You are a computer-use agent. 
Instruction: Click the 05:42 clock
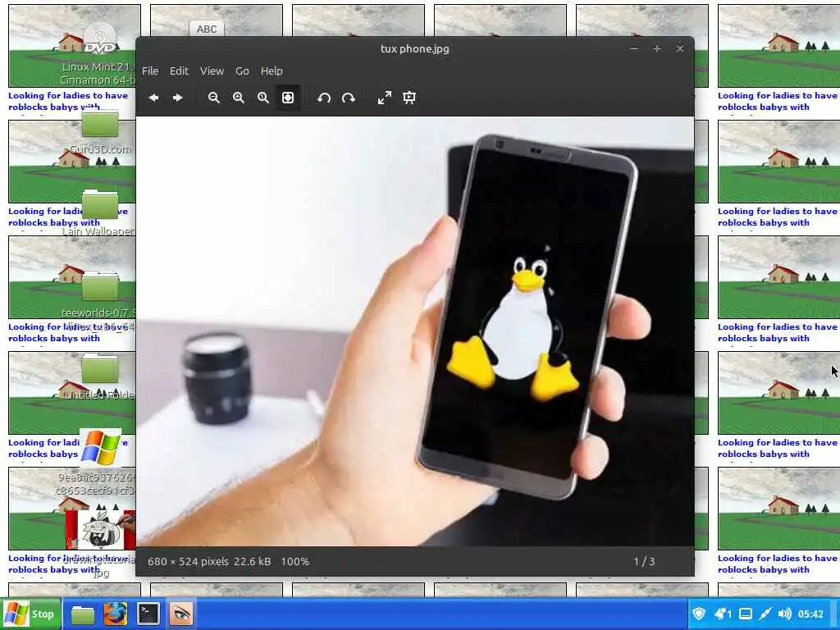tap(810, 614)
